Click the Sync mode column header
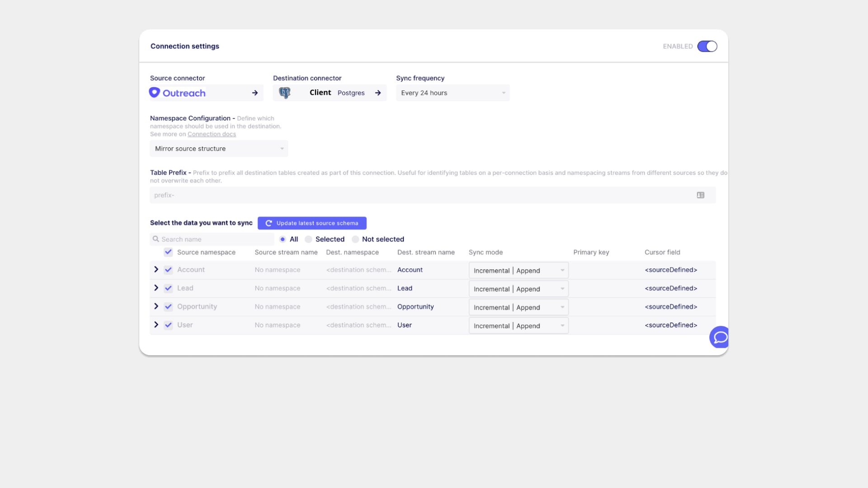The image size is (868, 488). click(486, 252)
